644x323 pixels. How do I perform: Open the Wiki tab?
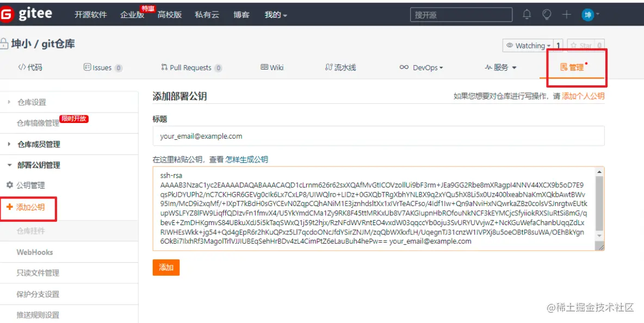(x=272, y=68)
